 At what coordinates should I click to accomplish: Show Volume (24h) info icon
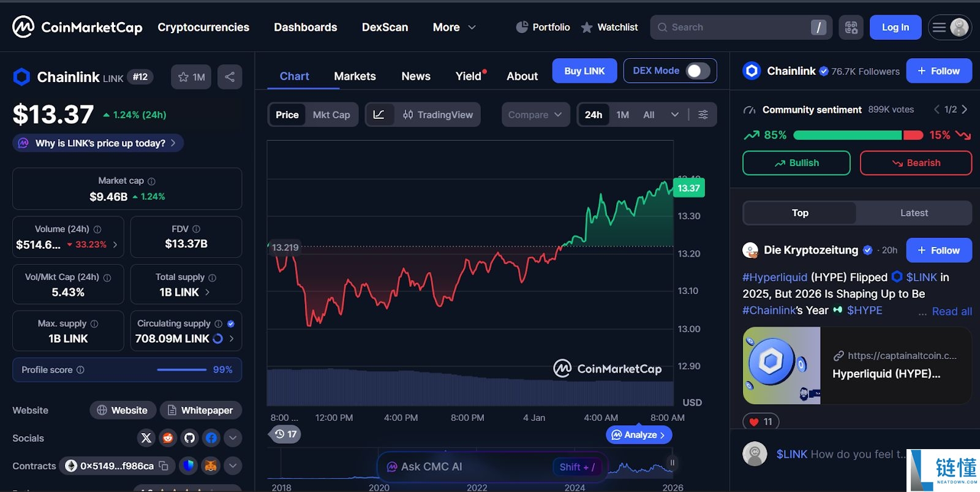97,229
